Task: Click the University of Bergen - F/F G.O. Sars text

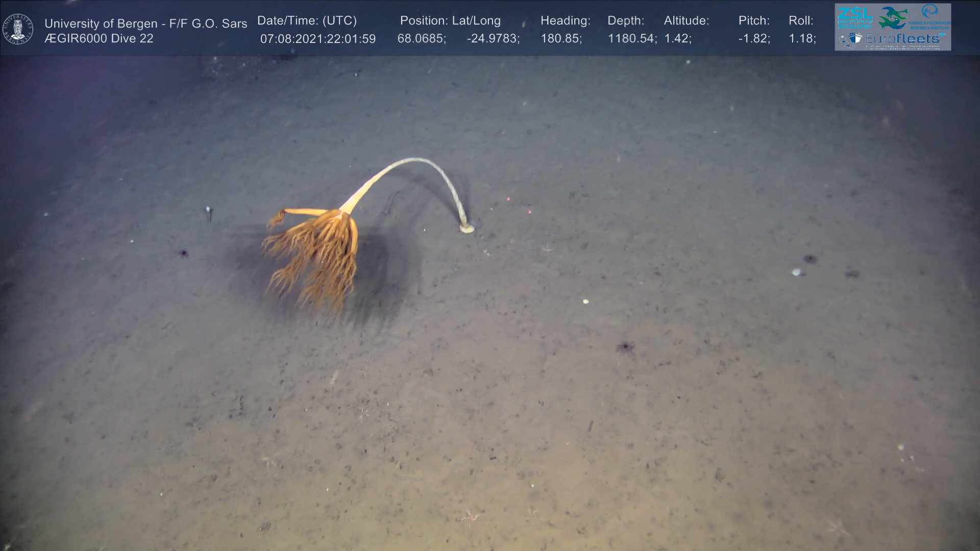Action: [145, 23]
